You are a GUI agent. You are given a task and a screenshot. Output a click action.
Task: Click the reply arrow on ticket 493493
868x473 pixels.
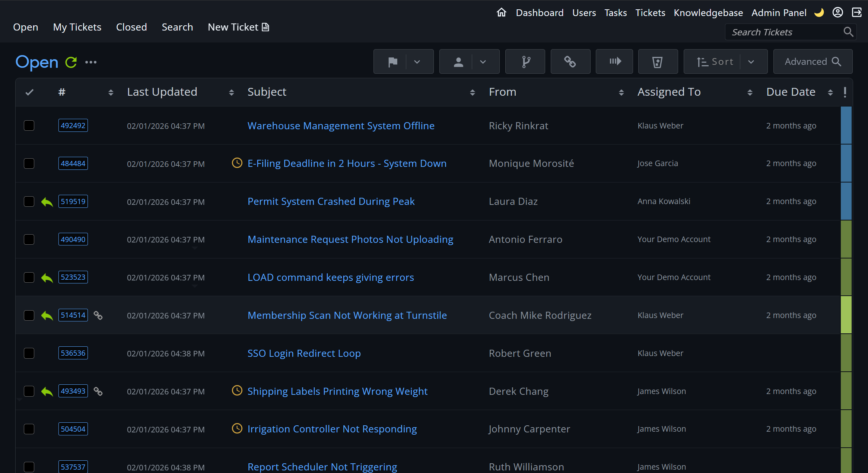(47, 392)
